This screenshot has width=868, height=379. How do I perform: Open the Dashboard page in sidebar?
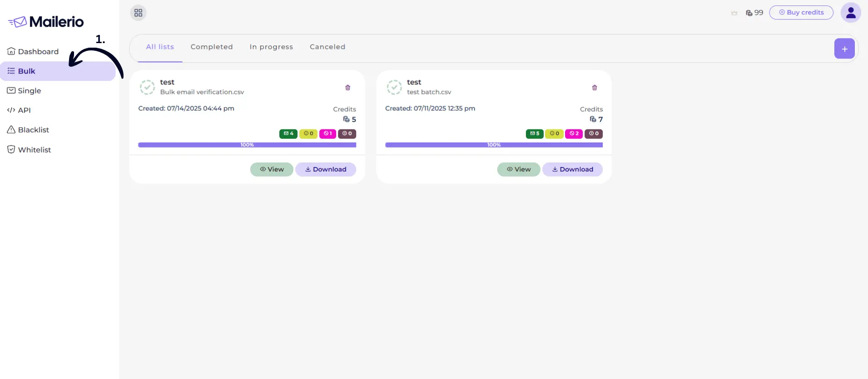coord(38,52)
